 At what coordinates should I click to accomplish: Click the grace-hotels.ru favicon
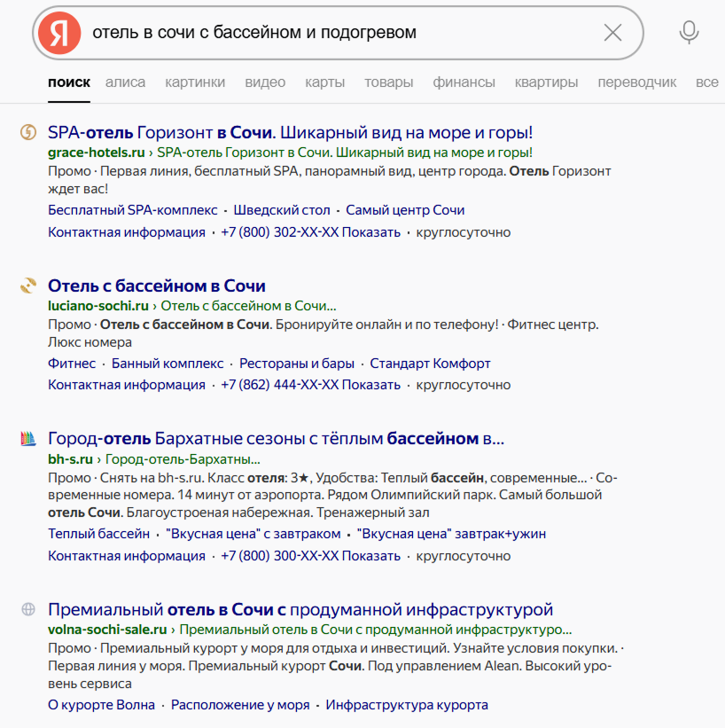click(28, 132)
